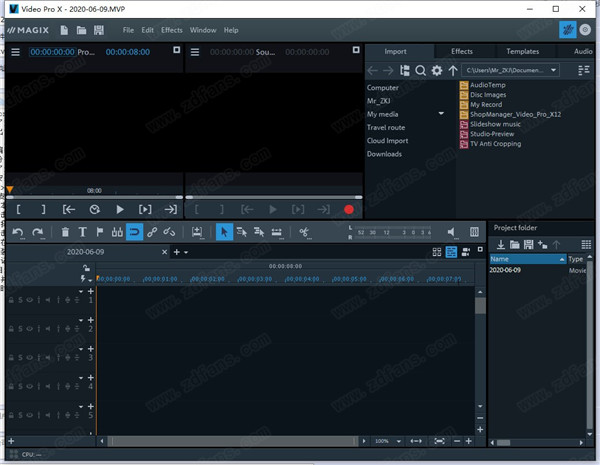Lock track 1
The height and width of the screenshot is (465, 600).
(x=11, y=300)
